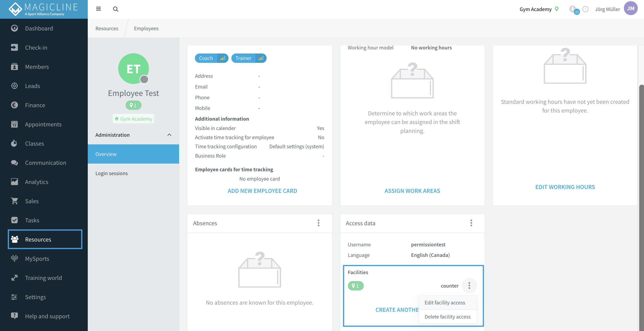This screenshot has height=331, width=644.
Task: Open the JM user avatar
Action: coord(631,8)
